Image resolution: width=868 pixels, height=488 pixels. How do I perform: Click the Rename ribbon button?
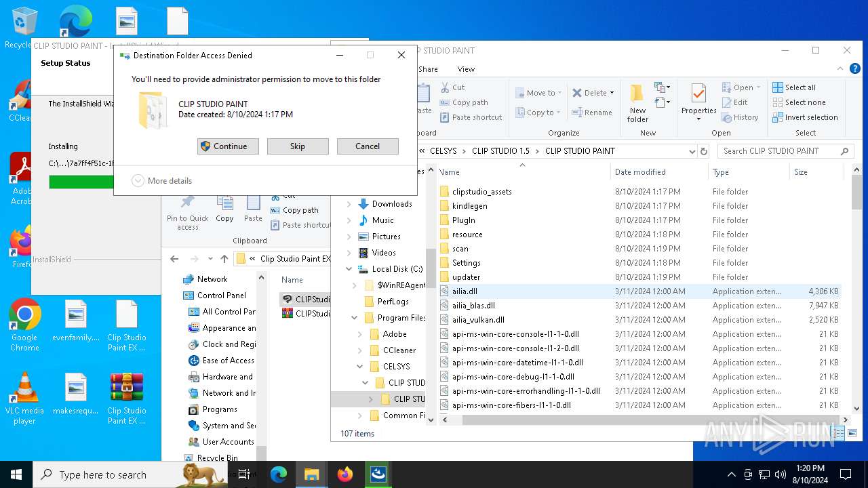pyautogui.click(x=592, y=113)
